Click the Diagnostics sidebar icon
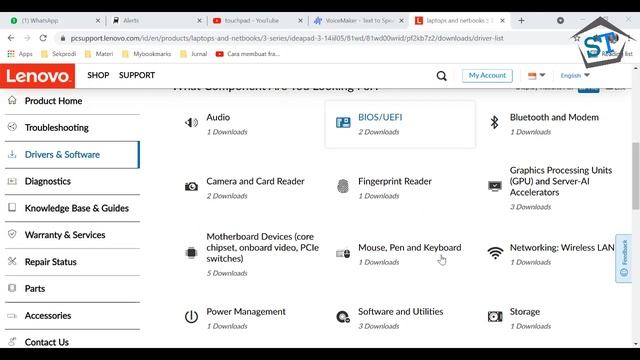 pyautogui.click(x=12, y=181)
